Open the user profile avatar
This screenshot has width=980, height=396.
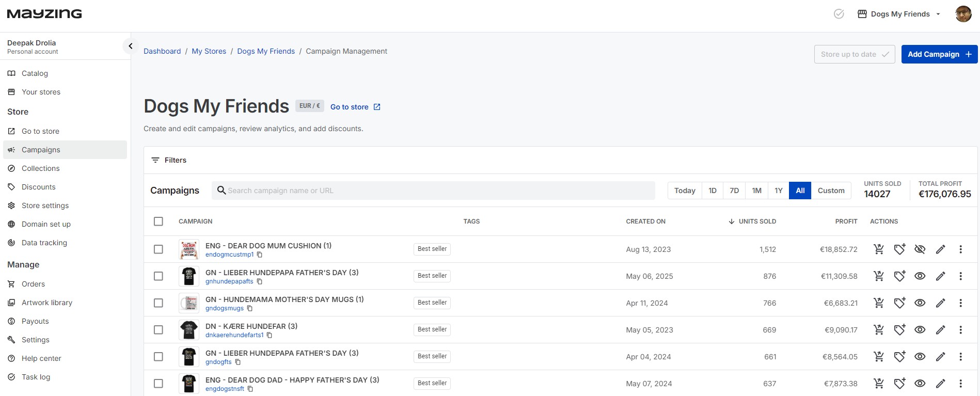tap(963, 14)
